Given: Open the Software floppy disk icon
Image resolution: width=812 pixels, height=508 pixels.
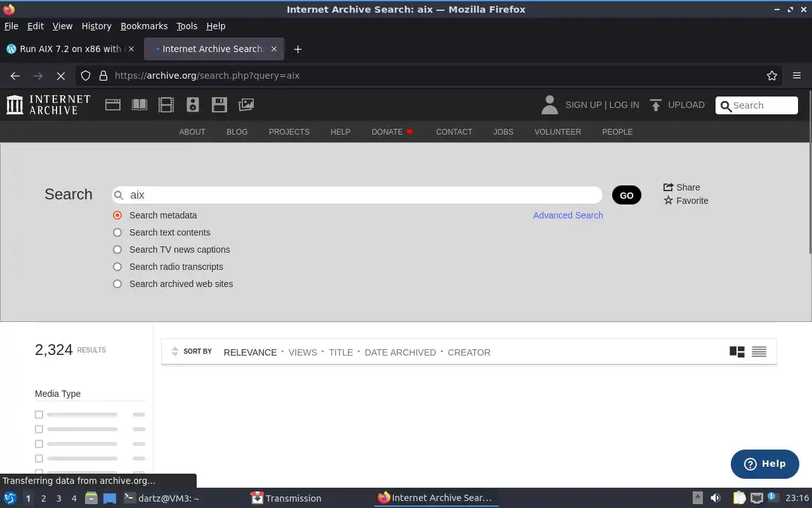Looking at the screenshot, I should [219, 105].
